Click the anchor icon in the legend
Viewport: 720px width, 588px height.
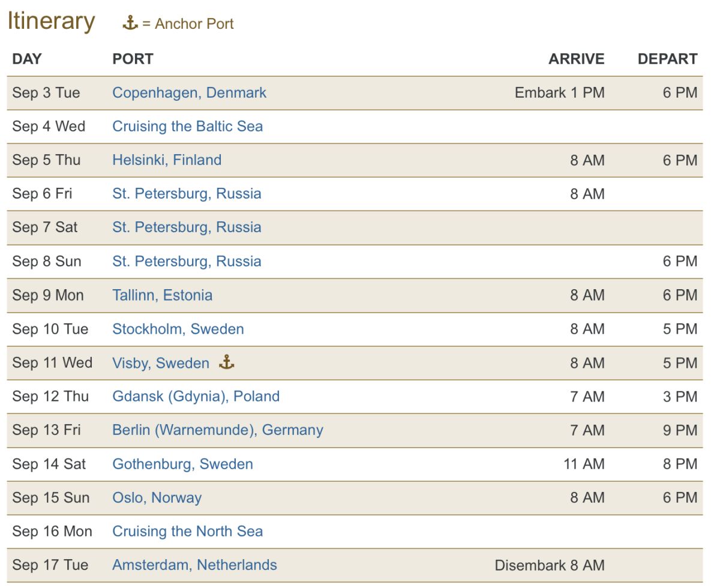pos(130,23)
